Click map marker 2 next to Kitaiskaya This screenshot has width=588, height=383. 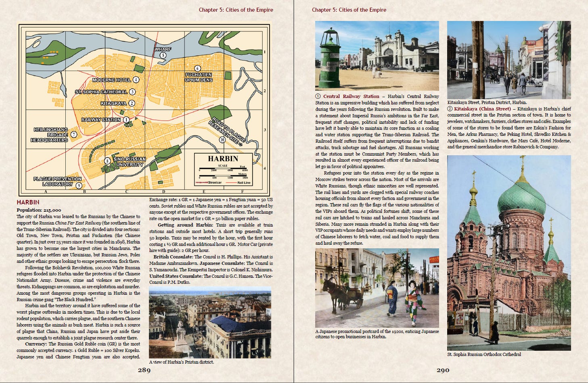(132, 103)
